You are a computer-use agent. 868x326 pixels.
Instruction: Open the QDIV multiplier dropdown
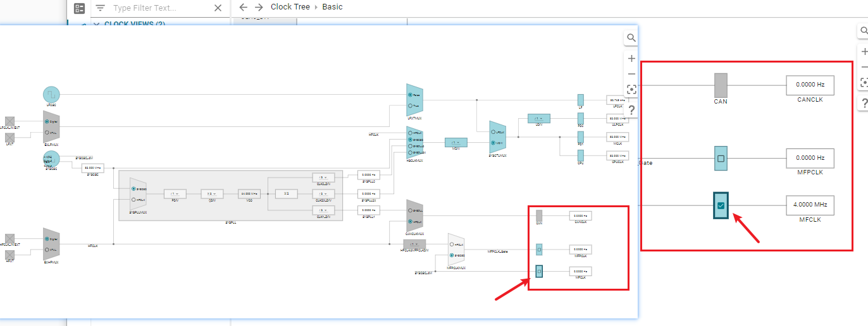coord(212,193)
